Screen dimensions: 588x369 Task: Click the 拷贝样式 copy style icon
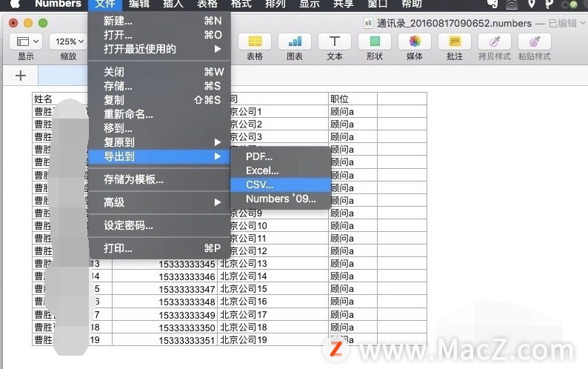495,41
